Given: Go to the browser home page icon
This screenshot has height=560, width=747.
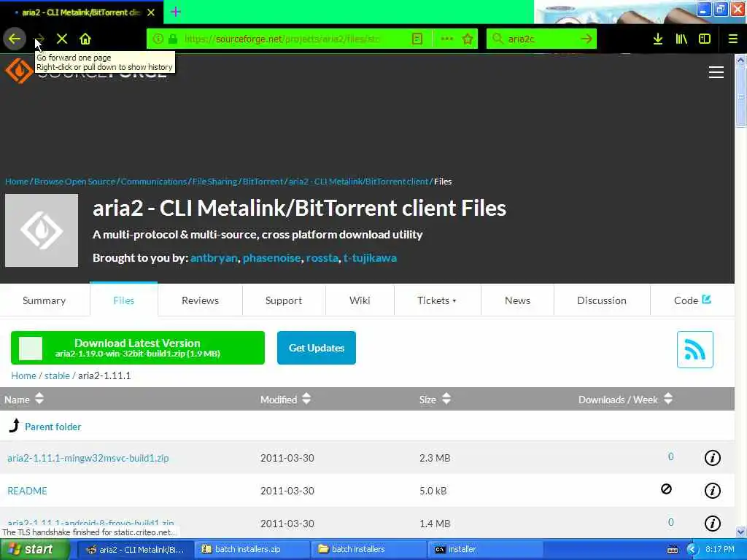Looking at the screenshot, I should coord(85,39).
